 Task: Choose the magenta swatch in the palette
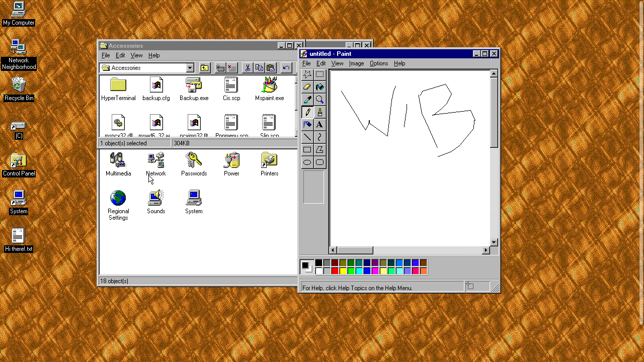click(375, 271)
